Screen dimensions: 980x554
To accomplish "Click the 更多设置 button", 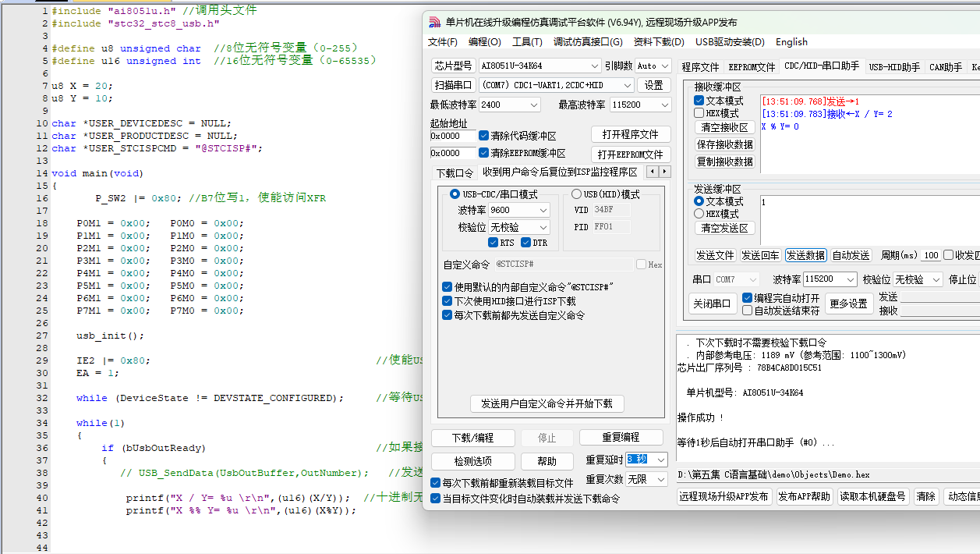I will pos(849,304).
